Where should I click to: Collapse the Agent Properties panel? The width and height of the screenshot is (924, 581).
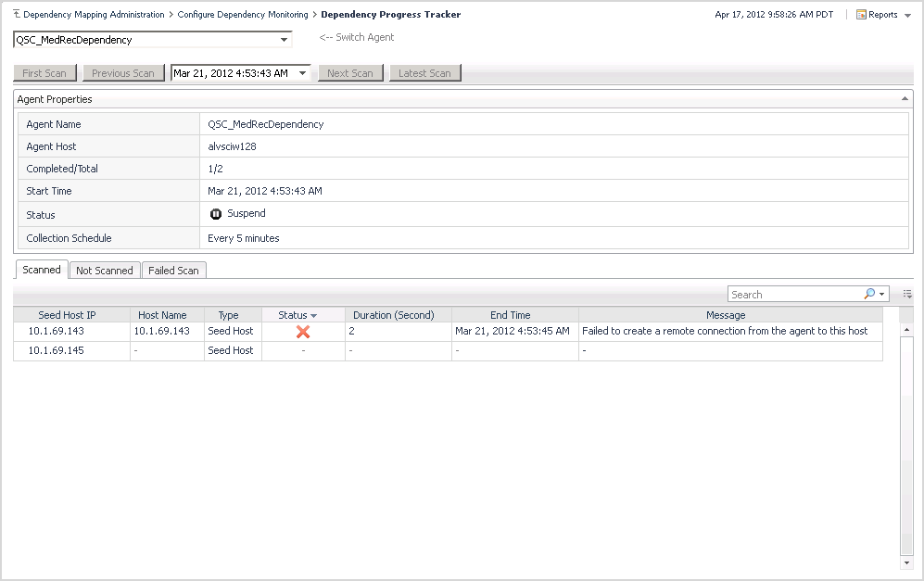[x=905, y=99]
